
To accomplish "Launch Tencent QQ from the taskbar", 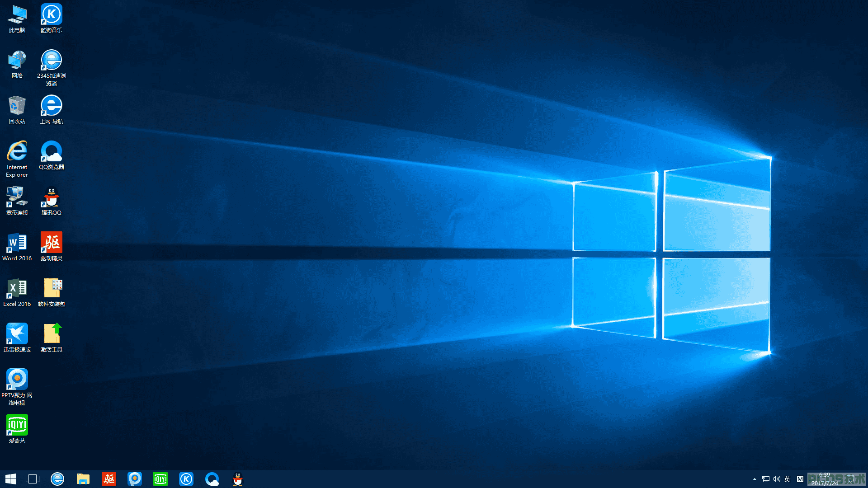I will coord(238,479).
